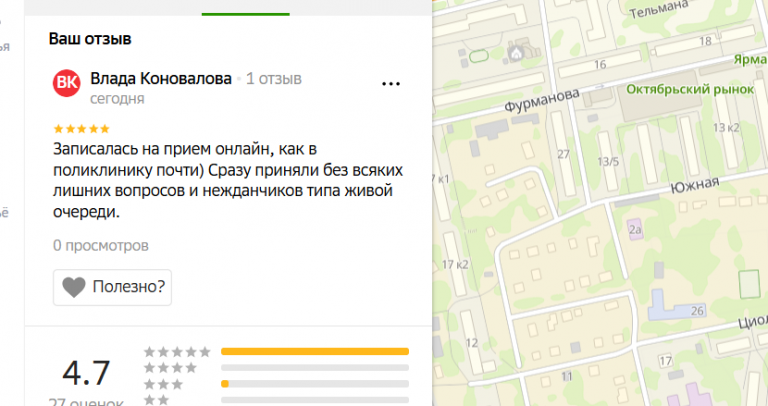Click the 1 отзыв review count

pyautogui.click(x=274, y=78)
